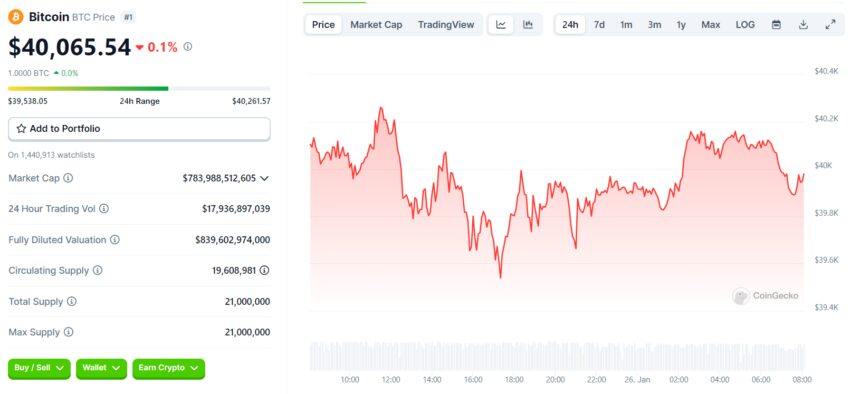Switch to the Market Cap tab
This screenshot has width=850, height=394.
(x=376, y=25)
